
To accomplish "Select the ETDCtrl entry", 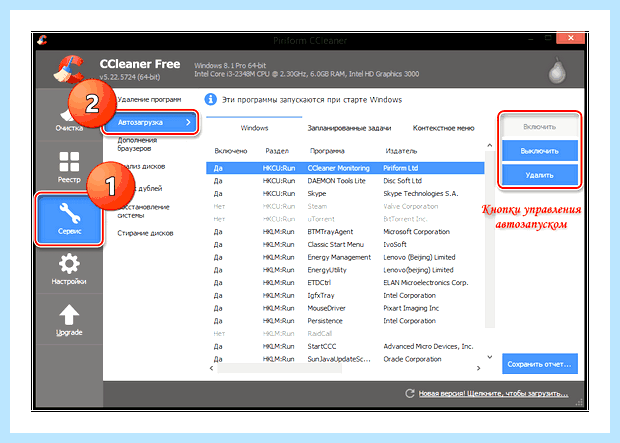I will 345,282.
